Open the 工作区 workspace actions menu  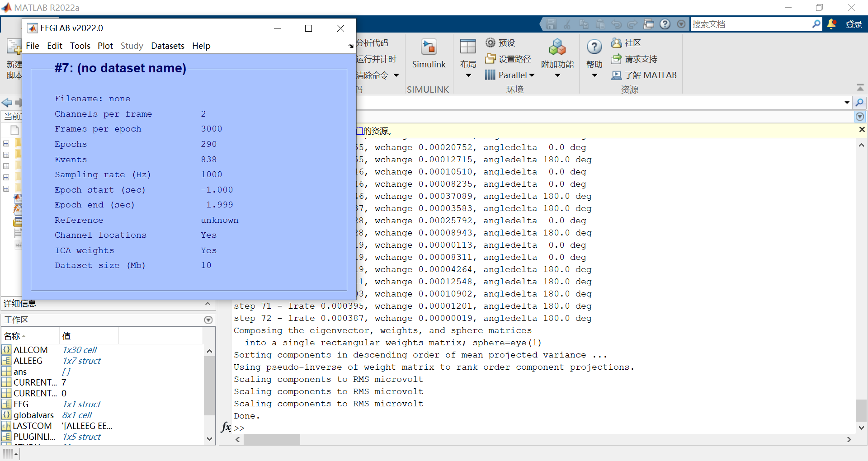208,320
